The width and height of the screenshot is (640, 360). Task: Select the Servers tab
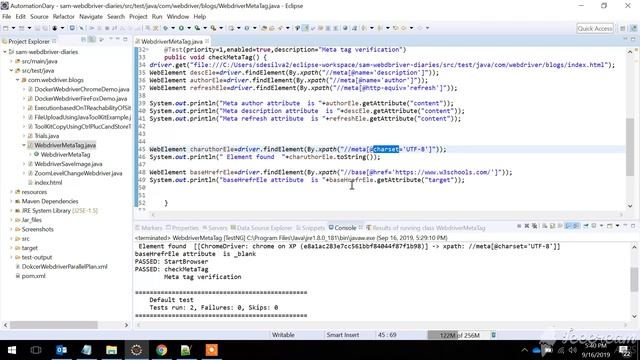[215, 228]
